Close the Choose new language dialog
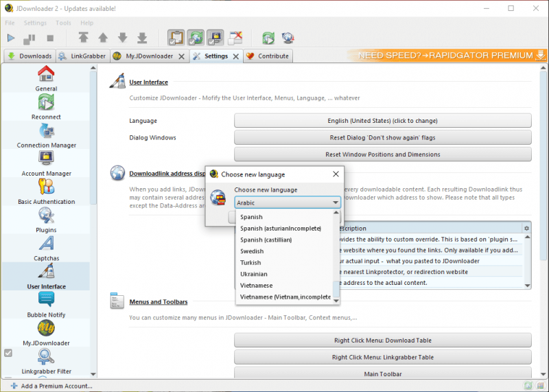Screen dimensions: 549x392 tap(336, 174)
